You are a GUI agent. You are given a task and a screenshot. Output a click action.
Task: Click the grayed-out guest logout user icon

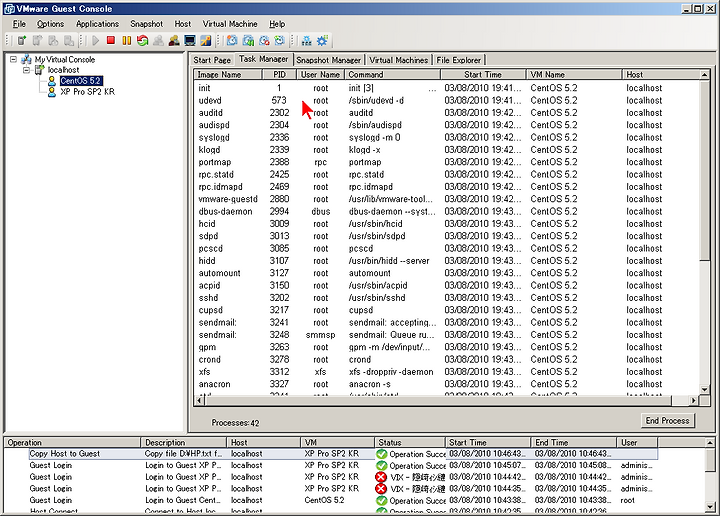[158, 40]
